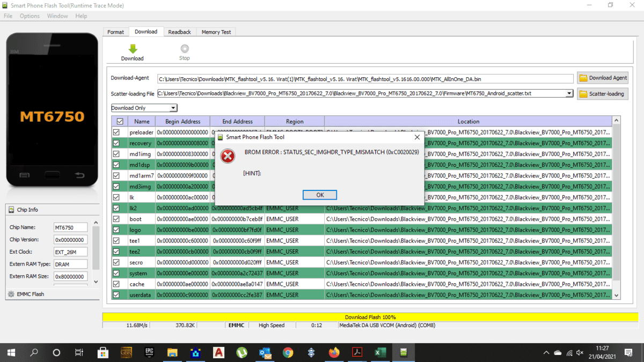Click the secro row Begin Address cell
This screenshot has height=362, width=644.
click(x=182, y=262)
